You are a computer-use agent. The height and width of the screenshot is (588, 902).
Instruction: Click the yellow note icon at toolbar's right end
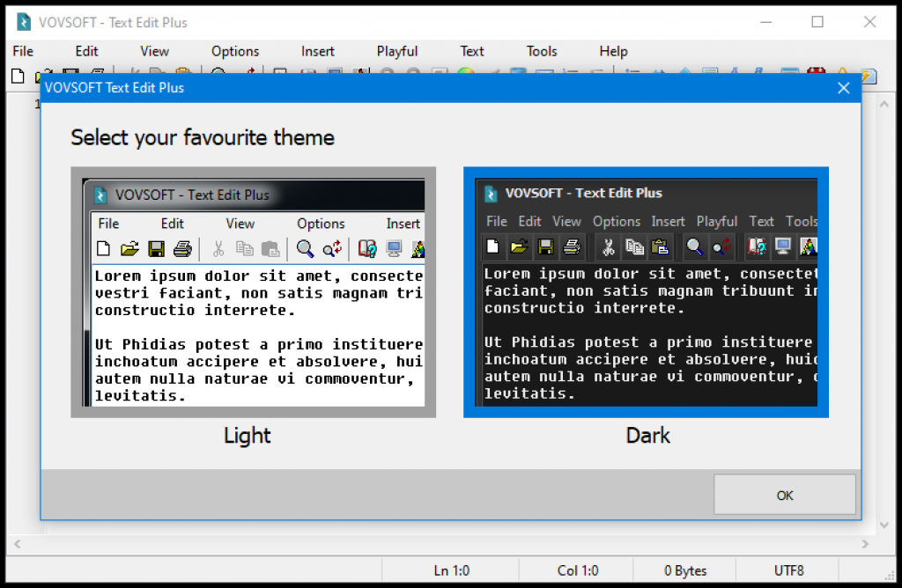(x=869, y=76)
